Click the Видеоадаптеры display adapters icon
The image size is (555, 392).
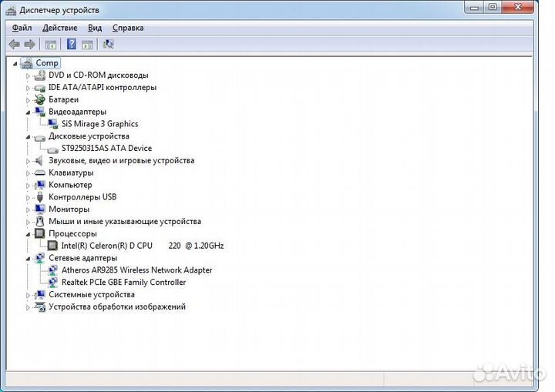pyautogui.click(x=39, y=112)
